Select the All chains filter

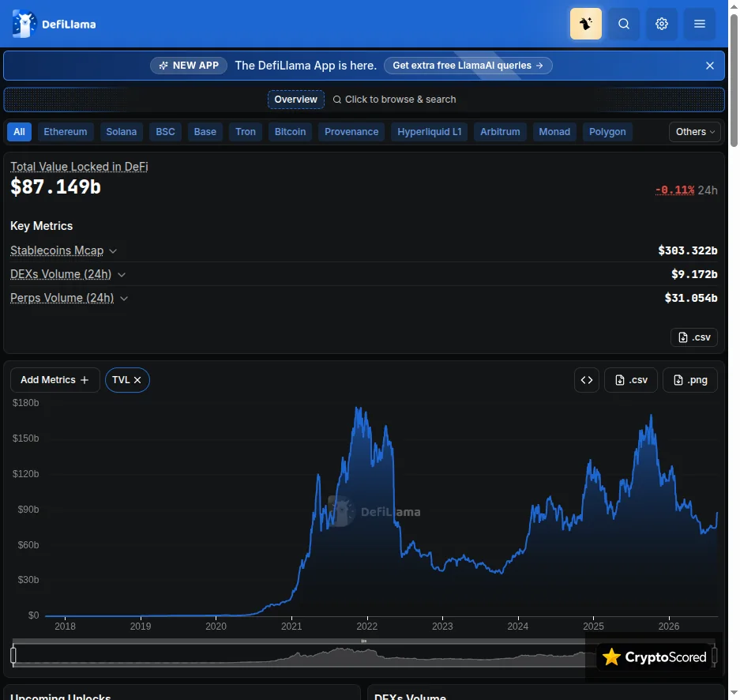pyautogui.click(x=20, y=132)
